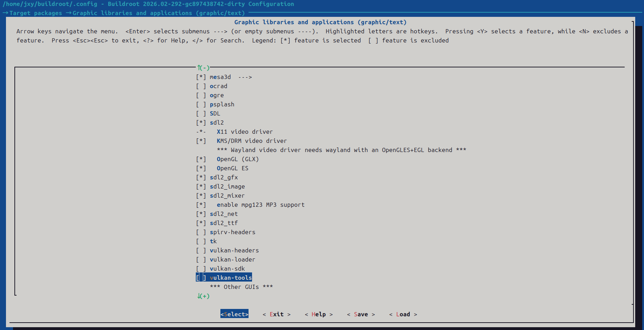The image size is (644, 330).
Task: Enable the vulkan-tools checkbox
Action: click(x=201, y=278)
